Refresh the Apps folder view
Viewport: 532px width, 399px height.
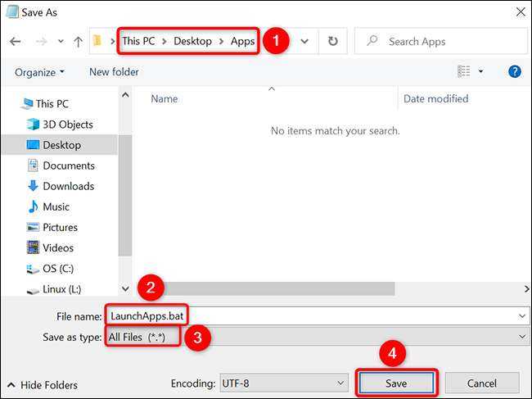point(333,41)
